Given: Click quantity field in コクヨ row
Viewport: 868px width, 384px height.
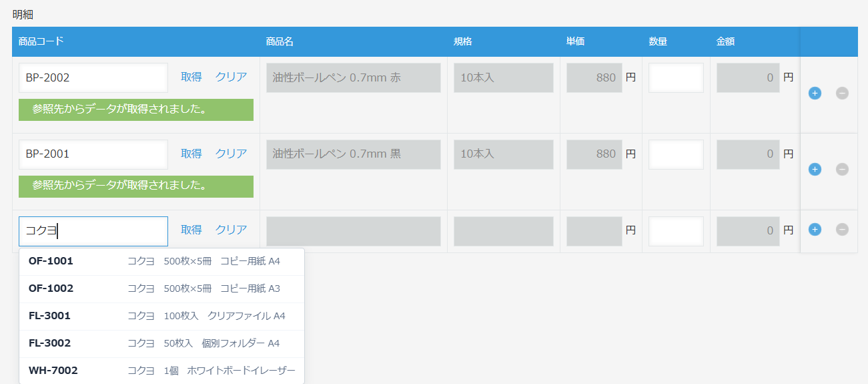Looking at the screenshot, I should tap(676, 231).
